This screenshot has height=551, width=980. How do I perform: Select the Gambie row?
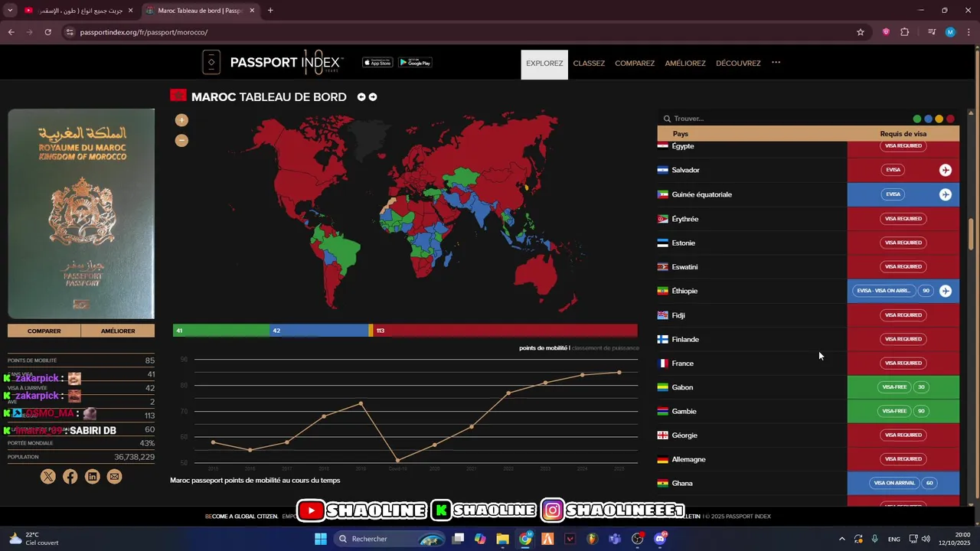tap(808, 411)
